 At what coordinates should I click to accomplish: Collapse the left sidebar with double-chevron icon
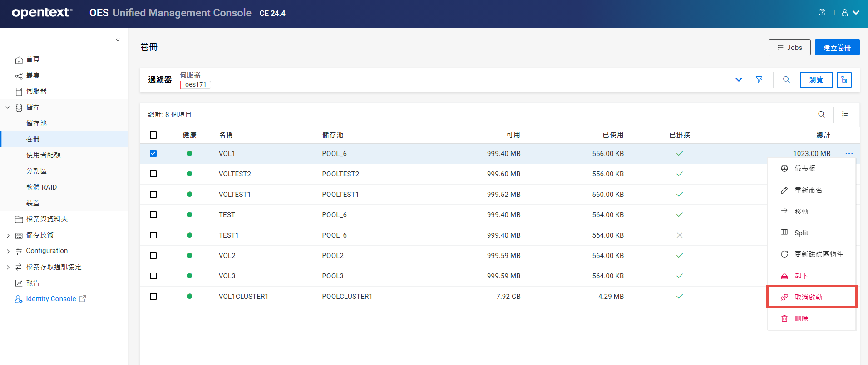(x=118, y=40)
